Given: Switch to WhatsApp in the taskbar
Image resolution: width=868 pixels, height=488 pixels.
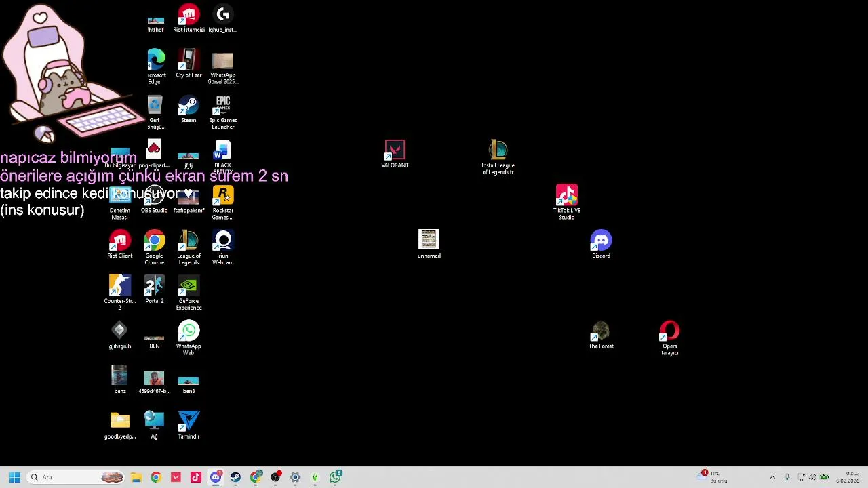Looking at the screenshot, I should point(336,477).
